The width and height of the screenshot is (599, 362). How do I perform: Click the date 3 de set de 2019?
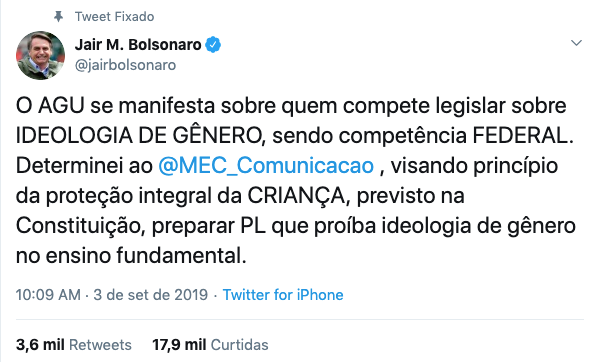click(151, 295)
